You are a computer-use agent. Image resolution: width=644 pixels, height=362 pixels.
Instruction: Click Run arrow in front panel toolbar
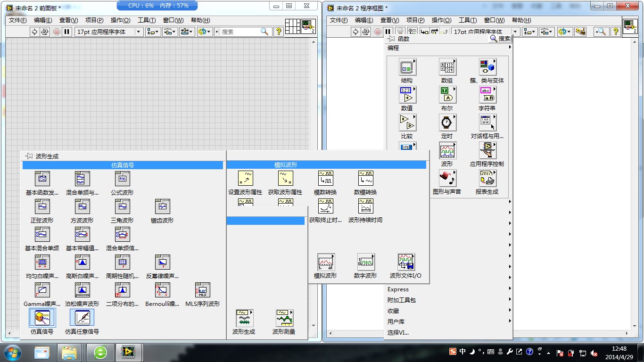[x=34, y=32]
